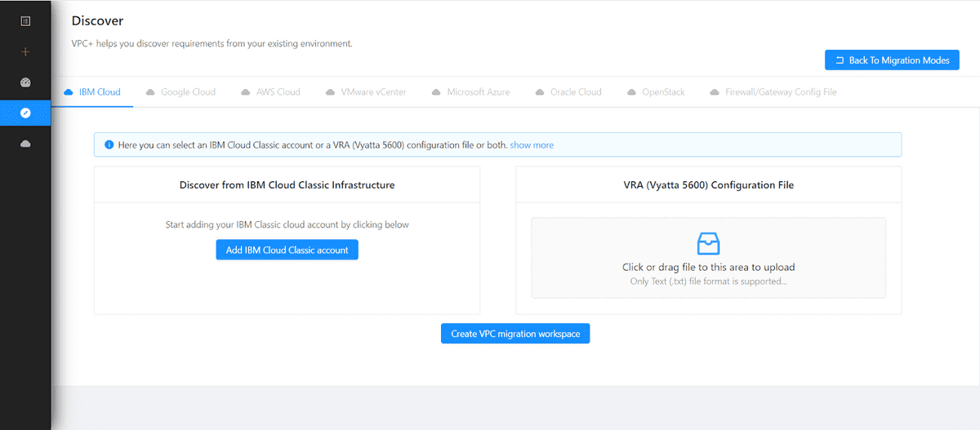Open the list icon in the sidebar
Screen dimensions: 980x430
click(25, 21)
